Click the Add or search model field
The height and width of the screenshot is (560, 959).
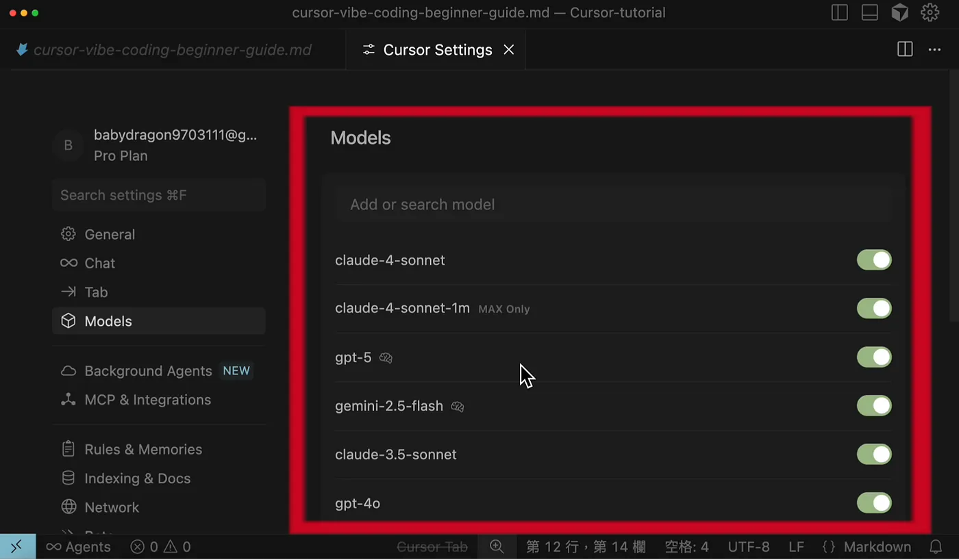coord(613,205)
